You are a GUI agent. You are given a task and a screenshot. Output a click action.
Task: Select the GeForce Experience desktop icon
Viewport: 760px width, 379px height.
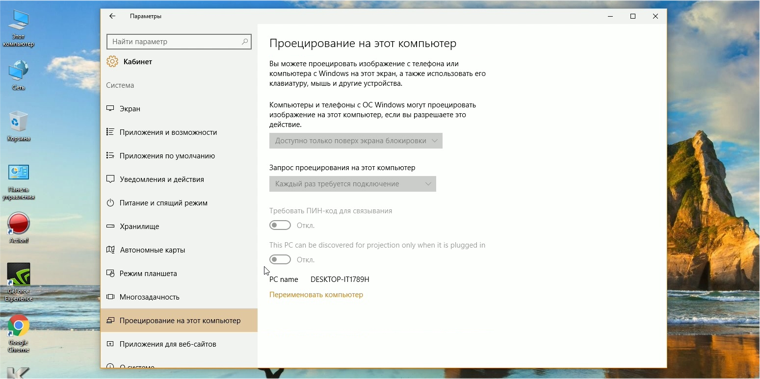[18, 282]
